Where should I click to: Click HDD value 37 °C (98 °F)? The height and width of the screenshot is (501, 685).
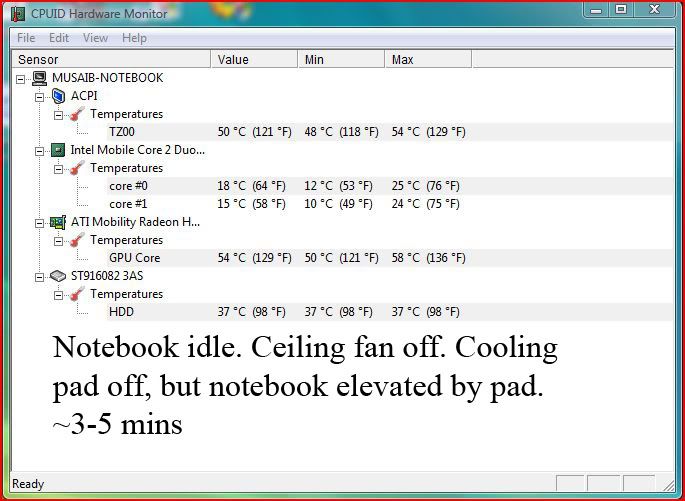tap(252, 312)
